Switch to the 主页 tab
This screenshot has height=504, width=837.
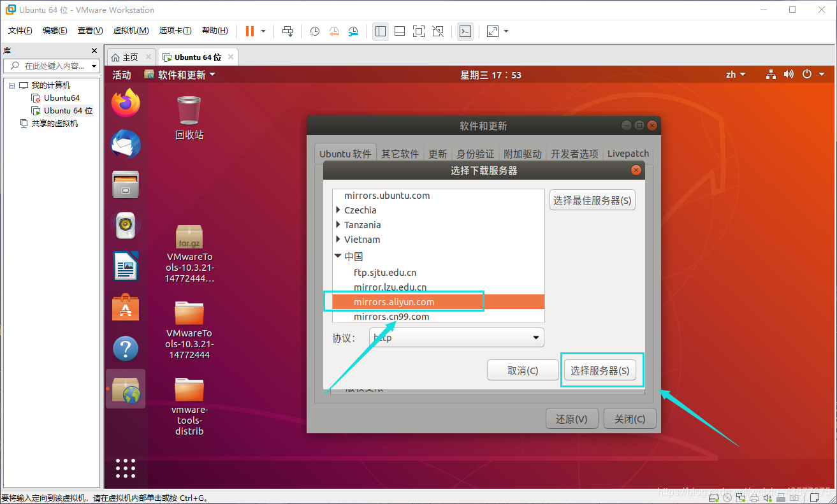pos(131,57)
